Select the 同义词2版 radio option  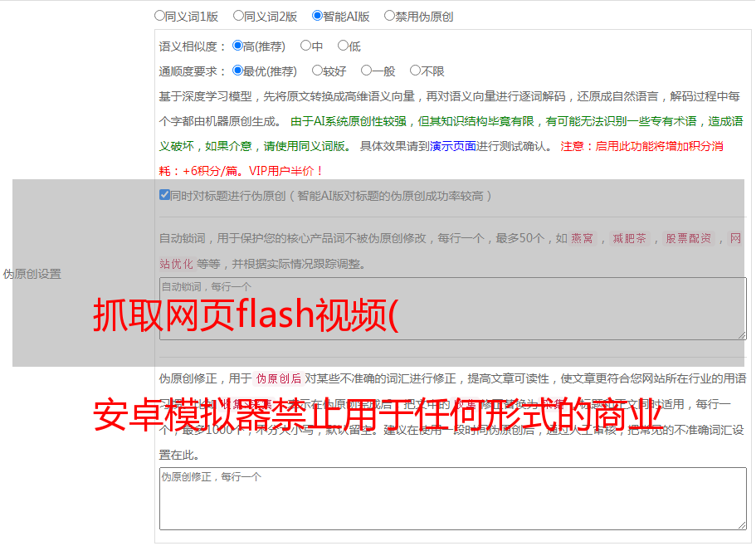pos(238,16)
